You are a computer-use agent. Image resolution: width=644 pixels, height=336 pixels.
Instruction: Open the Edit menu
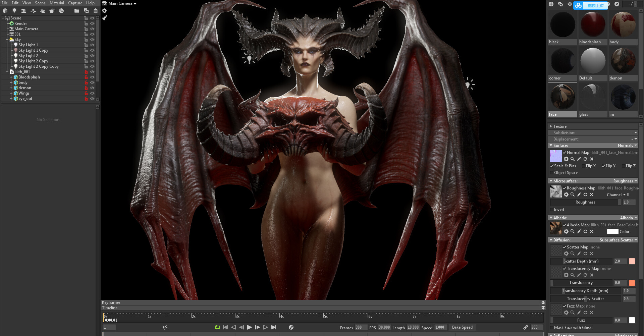point(15,3)
